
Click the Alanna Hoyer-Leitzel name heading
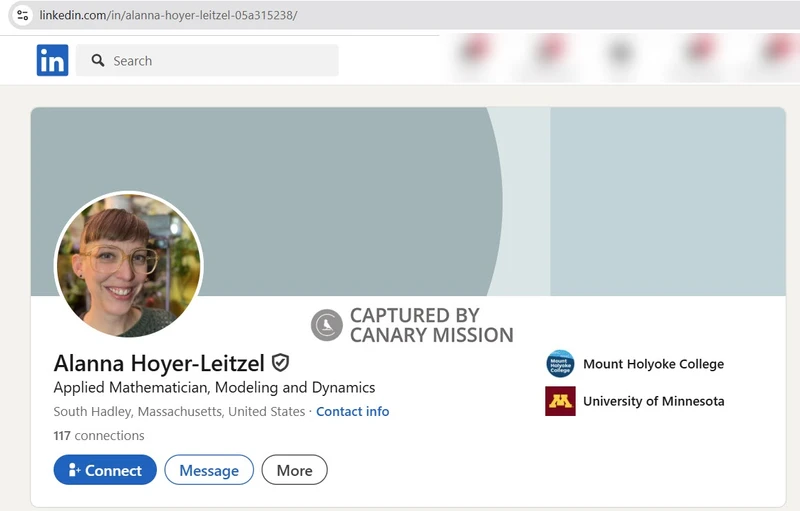(159, 362)
